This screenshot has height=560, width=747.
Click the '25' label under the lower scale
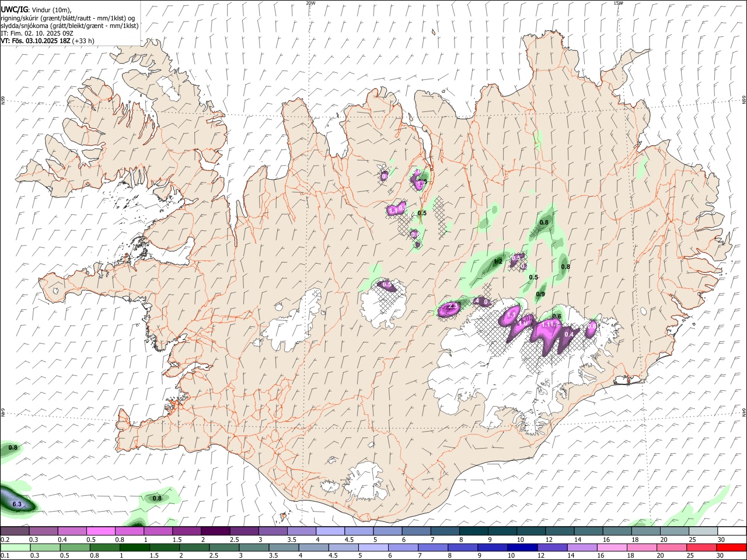[x=690, y=556]
